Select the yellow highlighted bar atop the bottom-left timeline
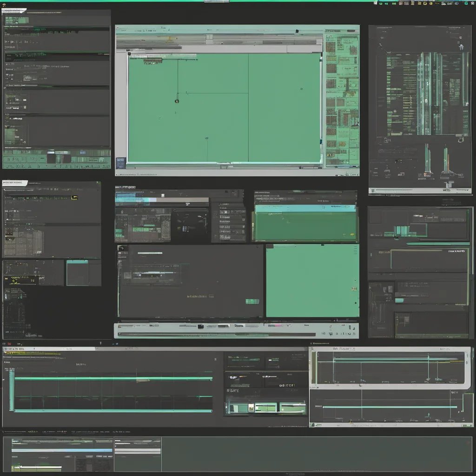The image size is (476, 476). (33, 354)
